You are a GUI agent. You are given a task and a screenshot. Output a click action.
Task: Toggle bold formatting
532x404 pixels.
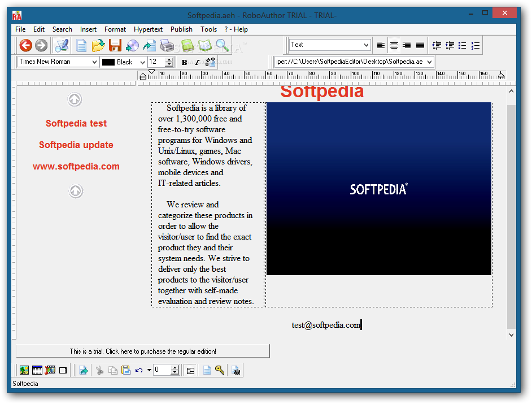coord(184,62)
